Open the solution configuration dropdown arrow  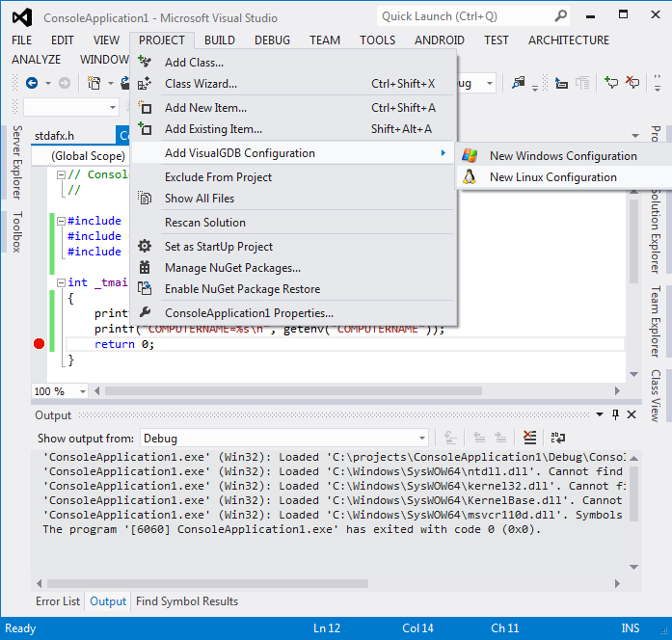490,83
